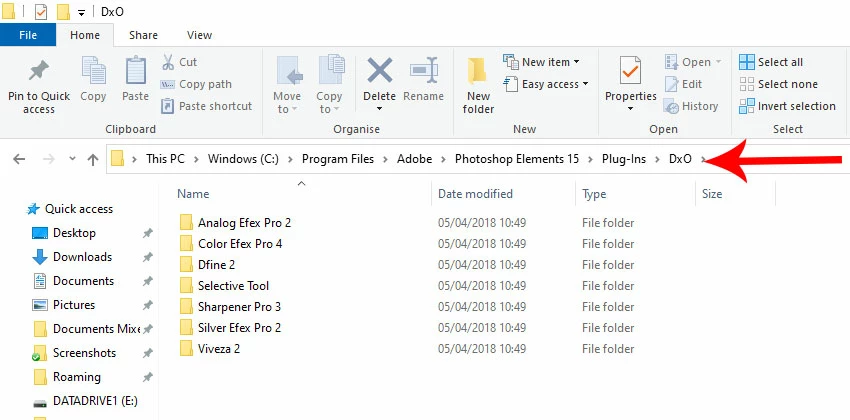This screenshot has height=420, width=850.
Task: Go up one folder level arrow
Action: (x=93, y=159)
